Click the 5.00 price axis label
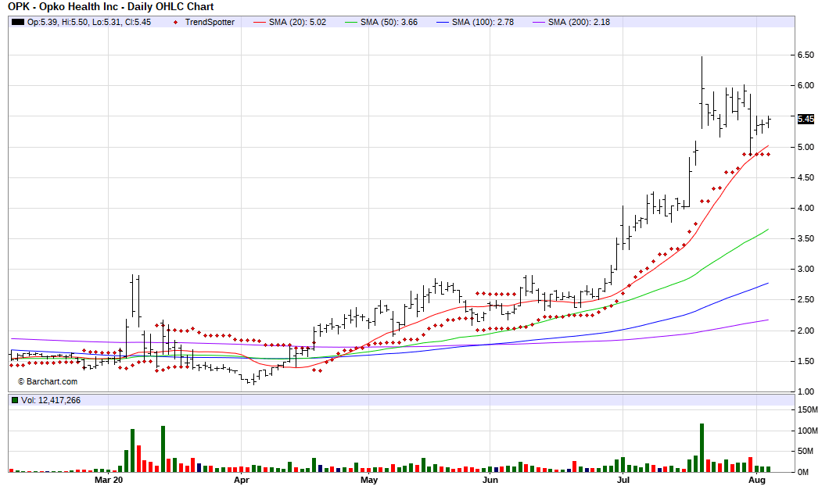The width and height of the screenshot is (829, 504). pyautogui.click(x=806, y=147)
